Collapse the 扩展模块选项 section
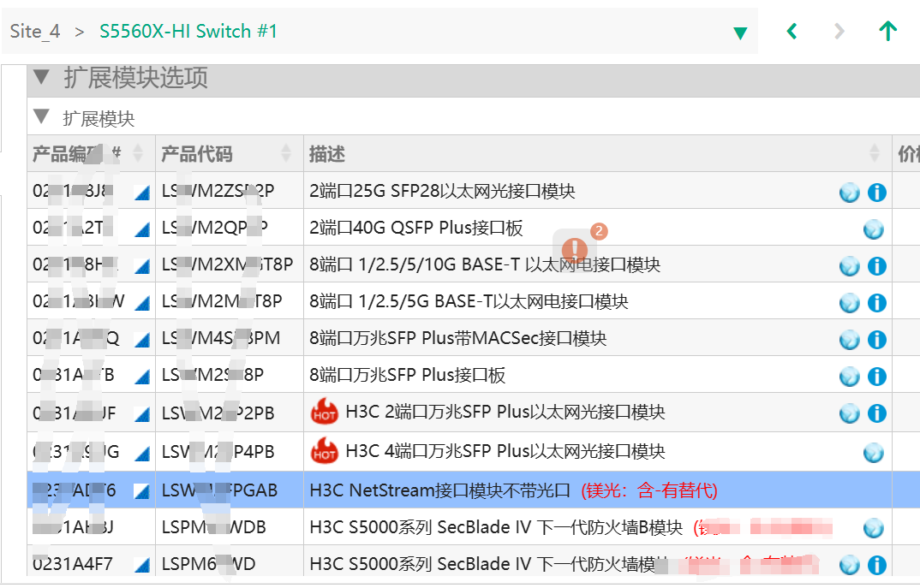This screenshot has height=588, width=920. point(41,78)
